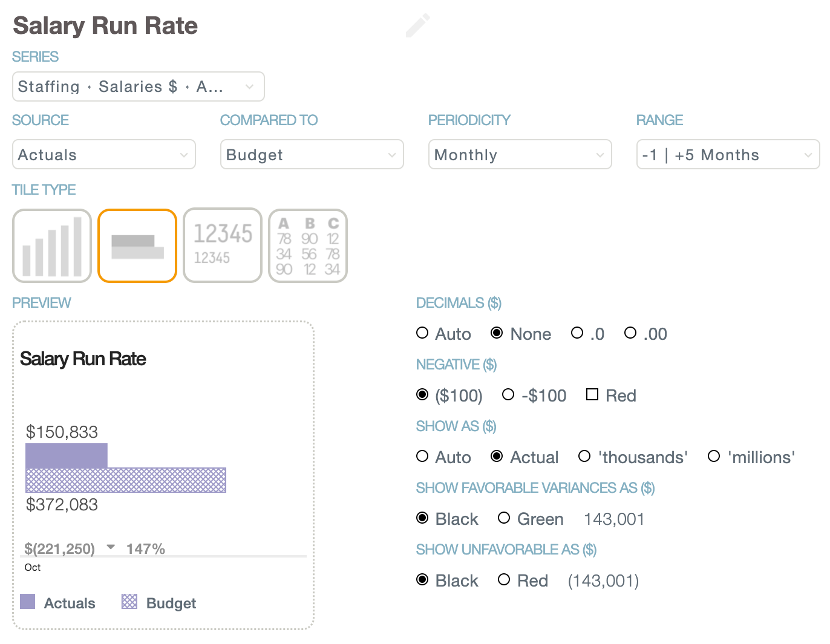Open the Compared To Budget dropdown
Viewport: 830px width, 644px height.
[312, 155]
